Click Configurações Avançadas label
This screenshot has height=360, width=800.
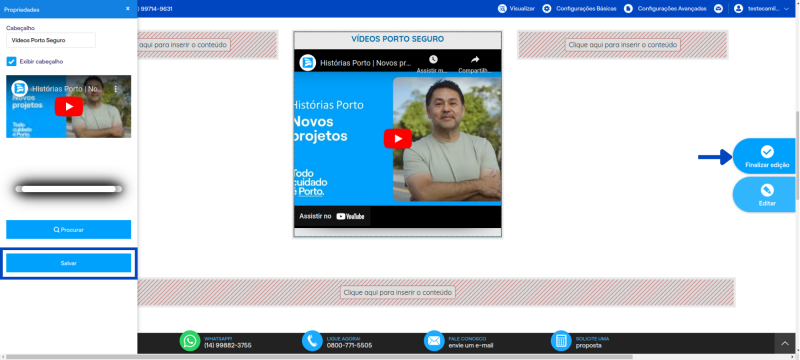tap(672, 9)
